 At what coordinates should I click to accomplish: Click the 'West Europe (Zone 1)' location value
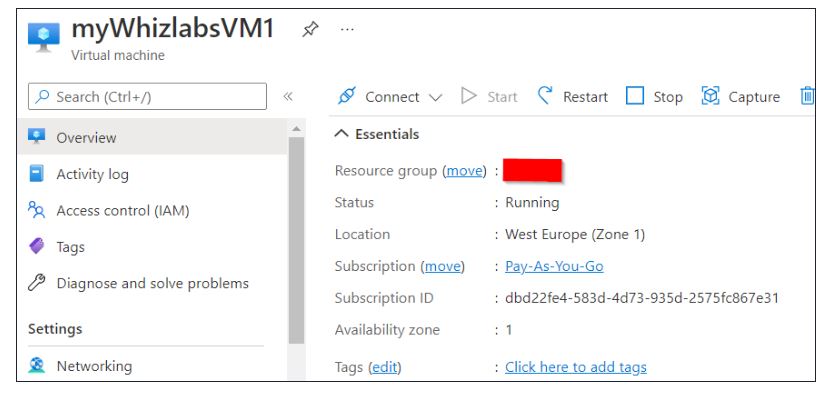[x=575, y=235]
